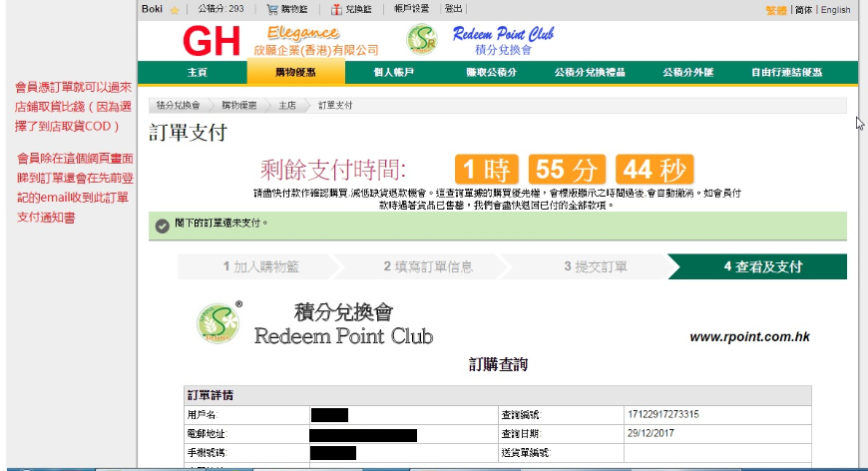Click the 送貨單編號 label cell
Screen dimensions: 868x471
(x=561, y=453)
